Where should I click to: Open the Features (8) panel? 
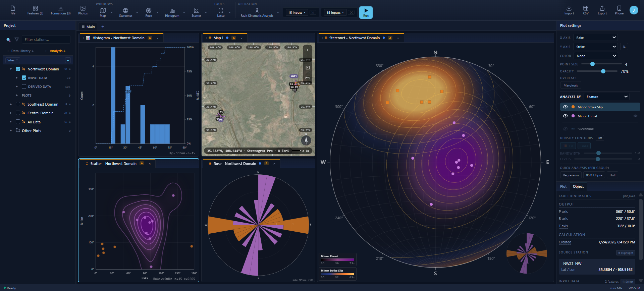[35, 10]
